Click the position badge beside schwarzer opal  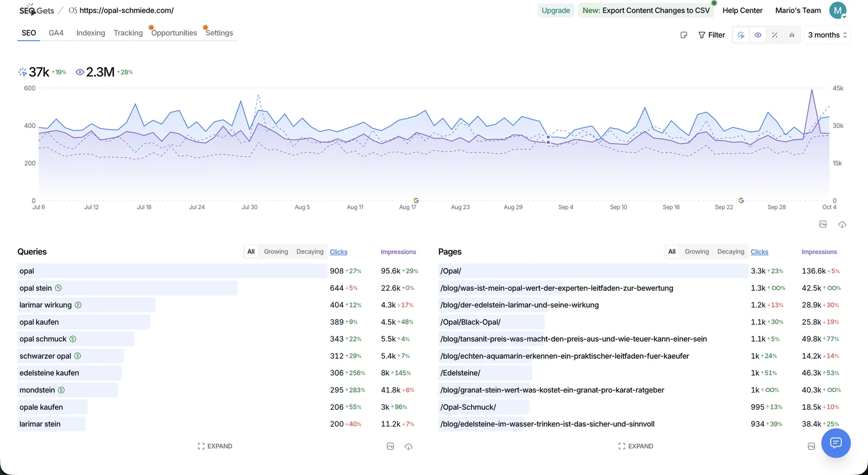(x=78, y=356)
